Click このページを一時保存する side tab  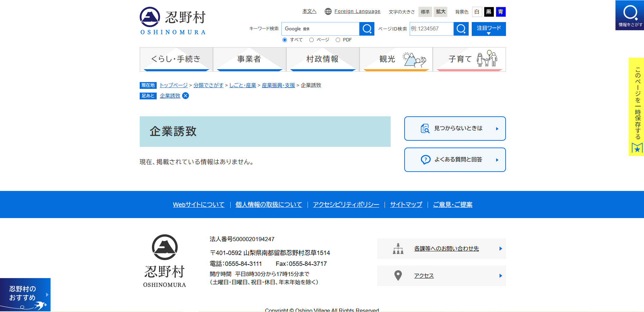click(636, 107)
